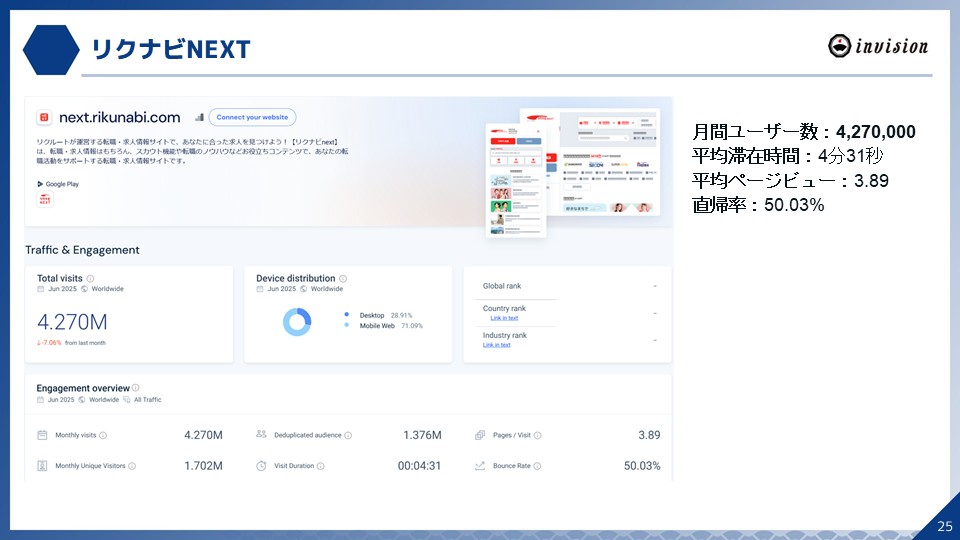Click the 平均ページビュー 3.89 line

click(790, 181)
